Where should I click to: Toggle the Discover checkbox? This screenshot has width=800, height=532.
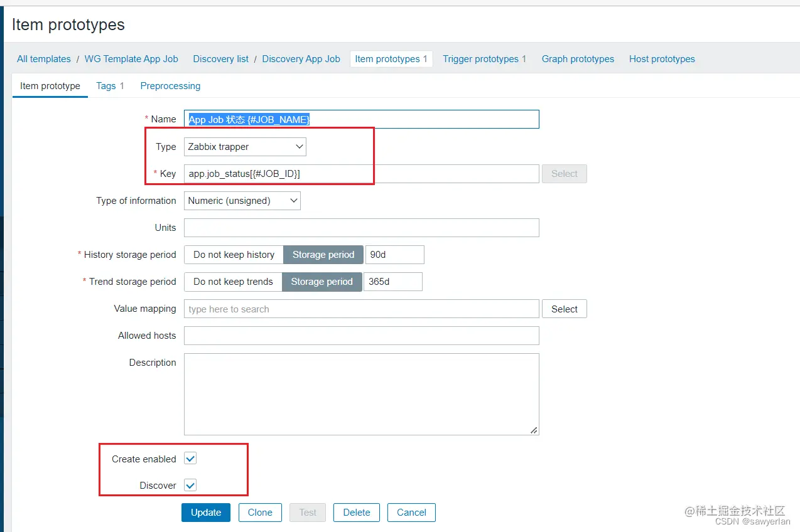190,485
